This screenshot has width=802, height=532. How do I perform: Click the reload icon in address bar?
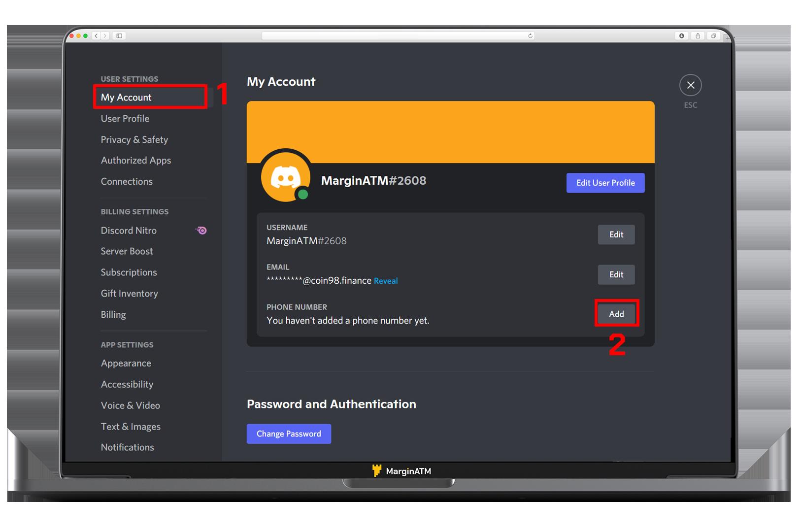coord(530,36)
